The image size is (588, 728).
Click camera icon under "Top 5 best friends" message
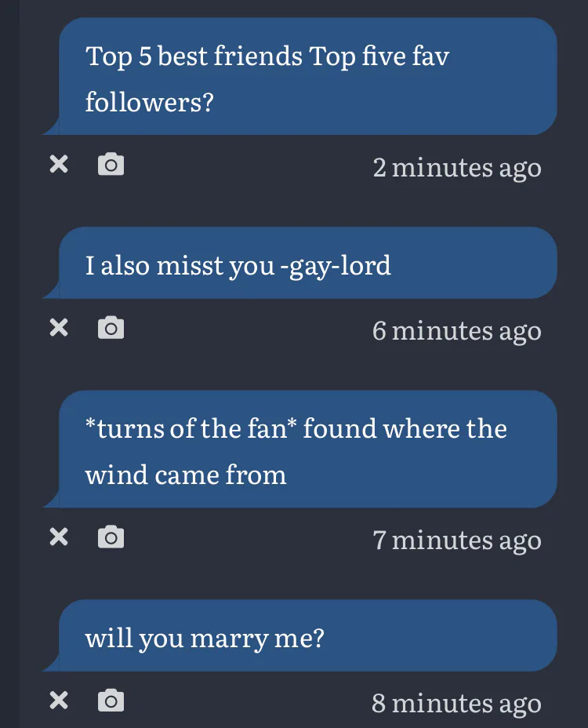111,165
